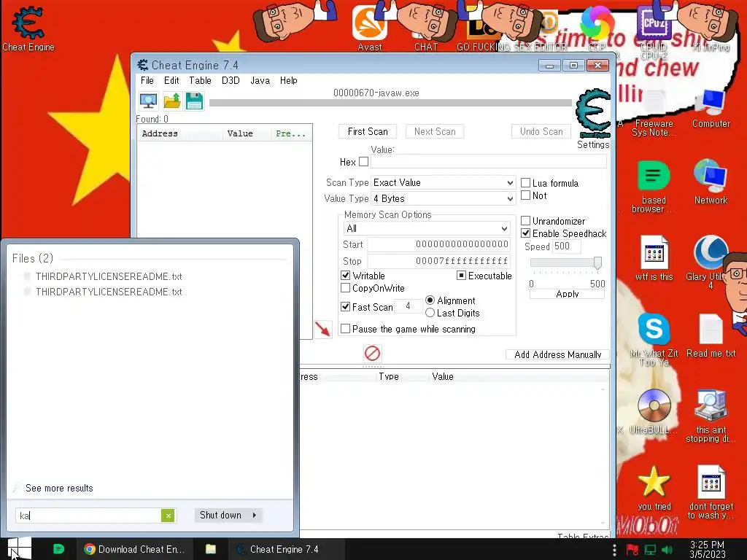
Task: Click the Windows Start button
Action: pos(19,548)
